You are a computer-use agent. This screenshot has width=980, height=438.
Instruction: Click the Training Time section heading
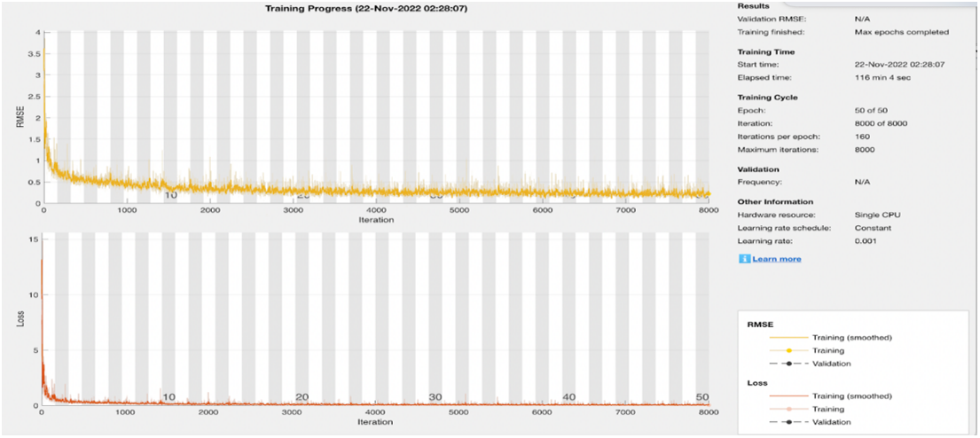coord(766,51)
